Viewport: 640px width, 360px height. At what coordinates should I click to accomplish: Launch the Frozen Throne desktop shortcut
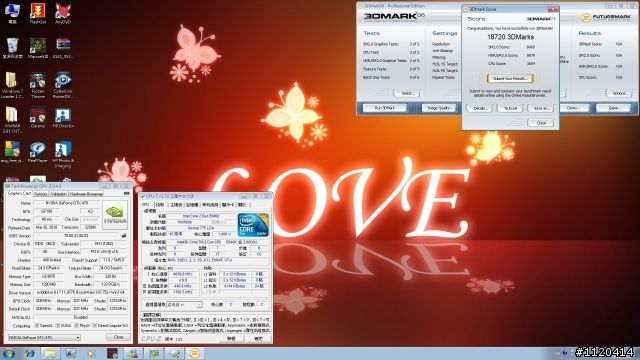click(38, 85)
